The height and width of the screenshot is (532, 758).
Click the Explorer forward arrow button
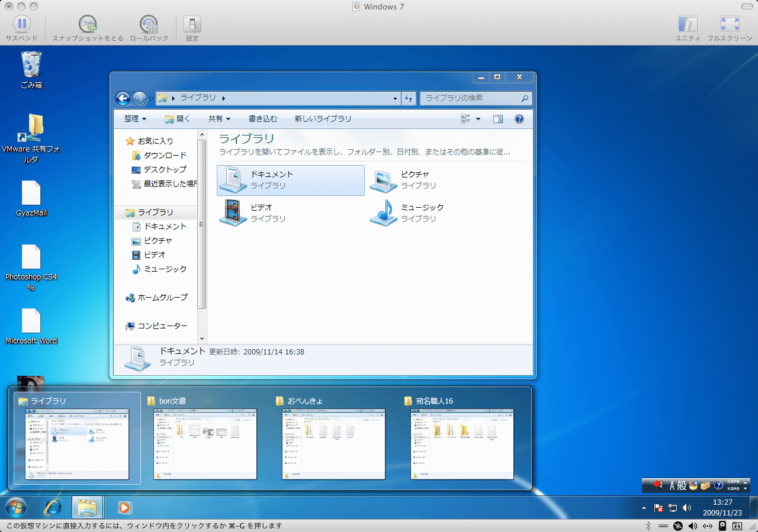pos(139,98)
